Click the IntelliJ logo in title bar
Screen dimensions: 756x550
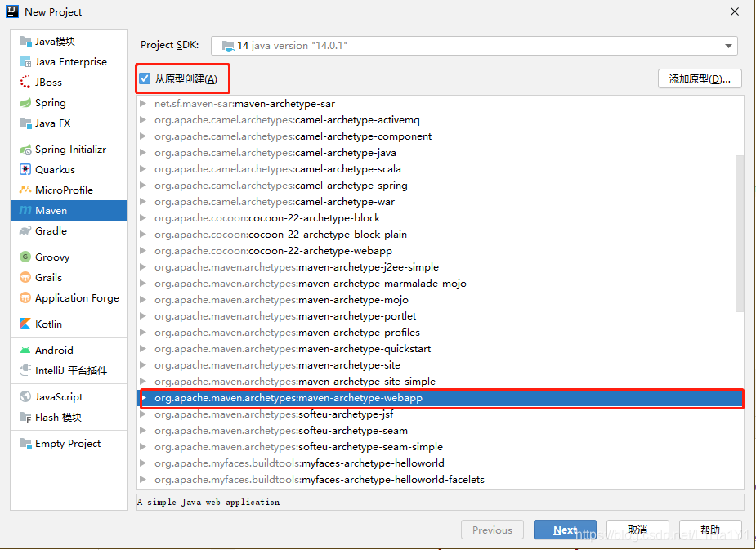[x=12, y=11]
